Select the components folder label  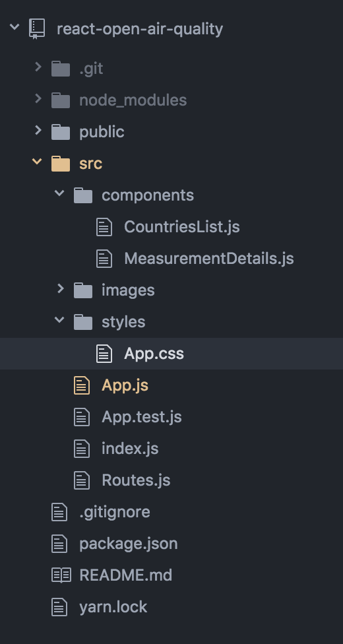point(148,195)
